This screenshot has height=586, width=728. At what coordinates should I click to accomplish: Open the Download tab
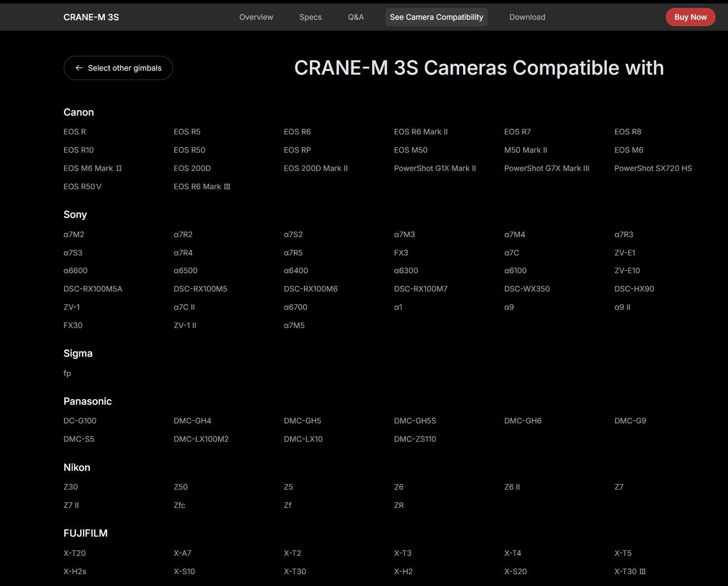coord(527,17)
